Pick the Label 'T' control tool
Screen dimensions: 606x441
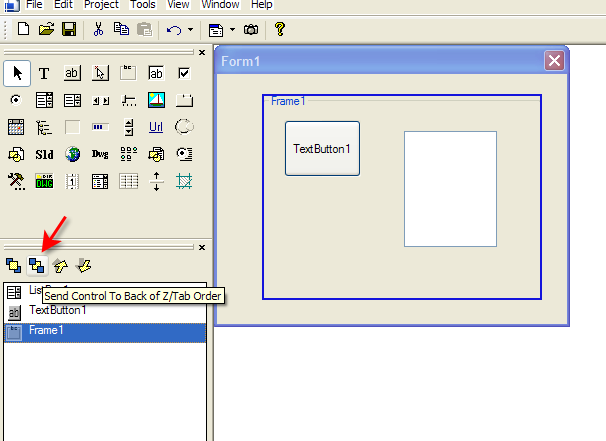coord(44,73)
